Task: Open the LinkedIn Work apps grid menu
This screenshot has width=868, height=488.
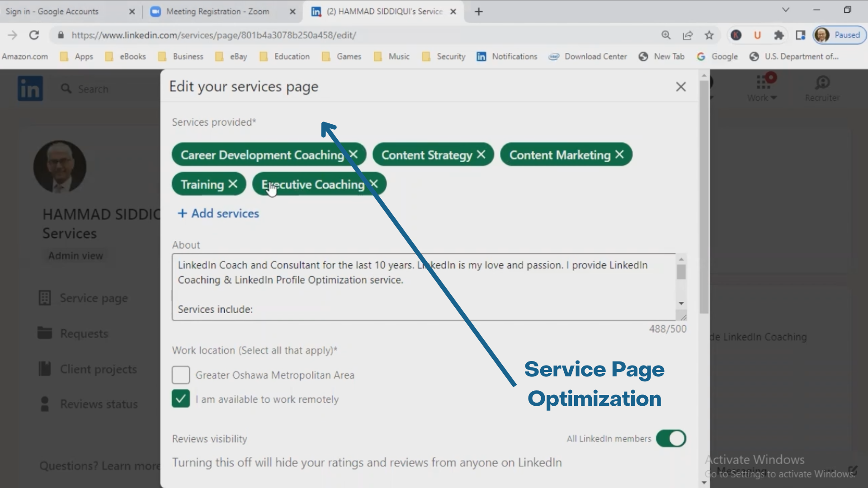Action: click(762, 89)
